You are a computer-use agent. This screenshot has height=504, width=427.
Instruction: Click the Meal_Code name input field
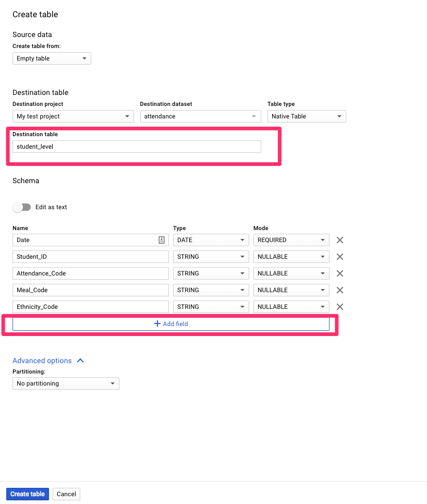[91, 290]
